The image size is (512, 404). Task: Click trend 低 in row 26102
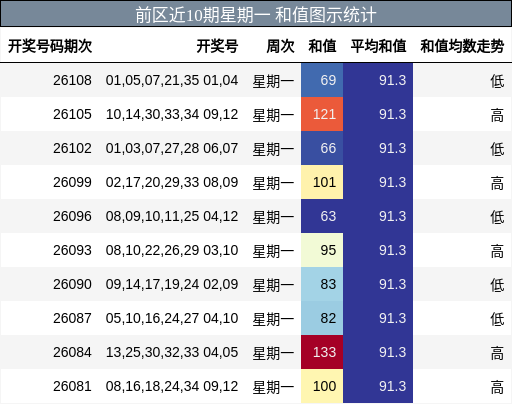pos(497,149)
